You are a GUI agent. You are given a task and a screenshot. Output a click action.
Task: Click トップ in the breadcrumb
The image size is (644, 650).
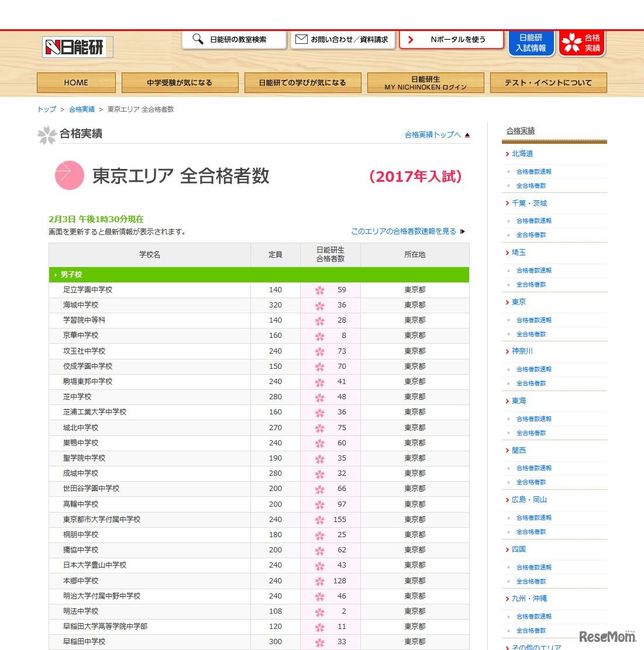(x=46, y=109)
